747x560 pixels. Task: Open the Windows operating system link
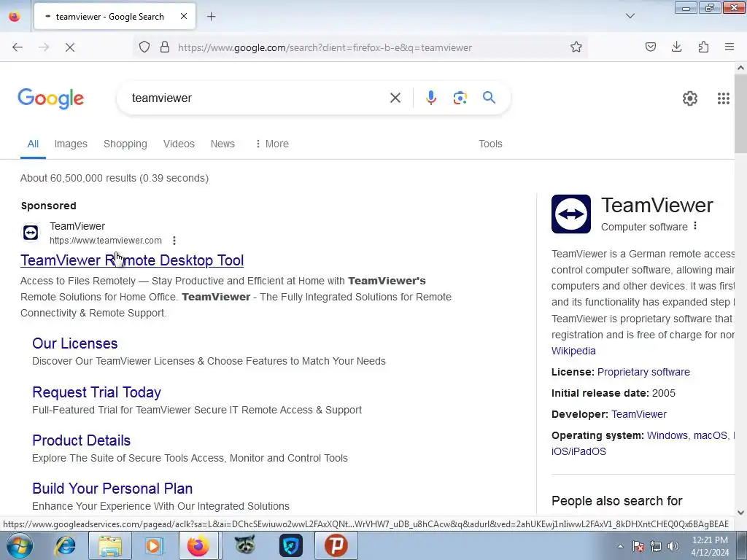[667, 435]
